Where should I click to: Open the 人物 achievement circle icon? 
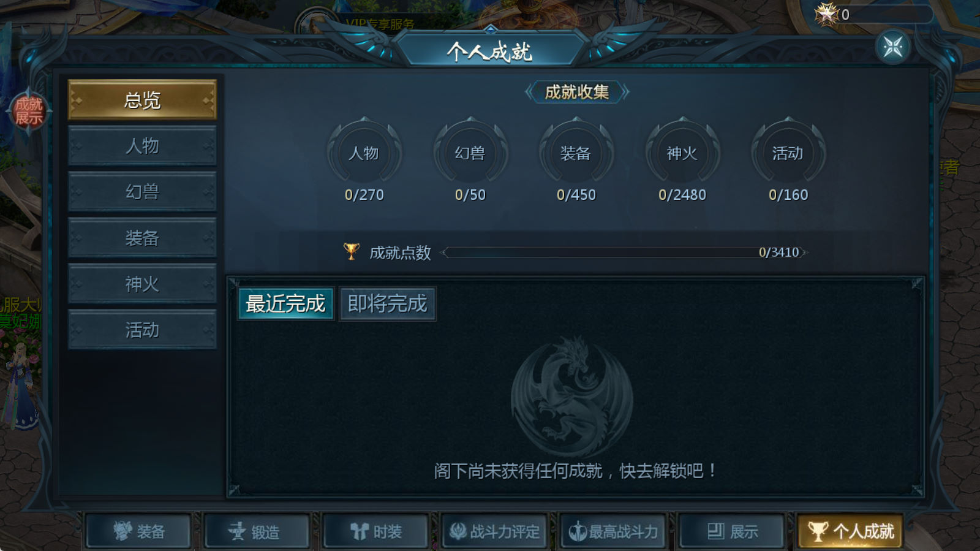(x=364, y=153)
